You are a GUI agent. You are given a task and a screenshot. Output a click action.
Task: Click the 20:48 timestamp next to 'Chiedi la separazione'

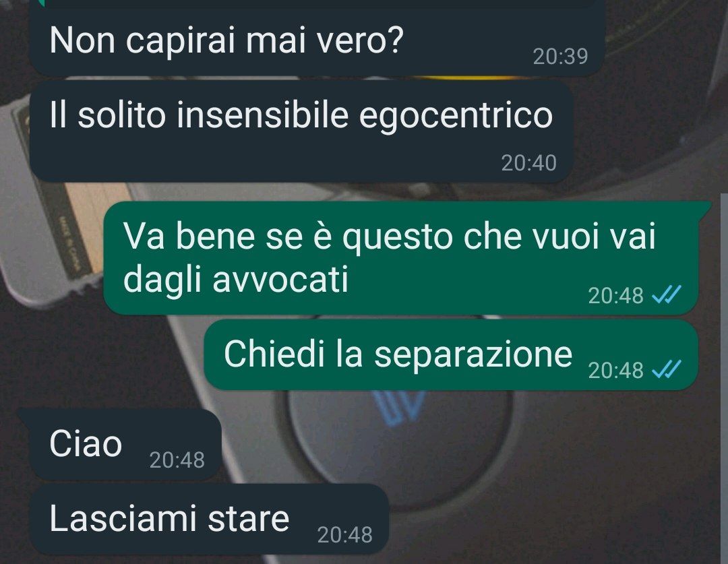point(615,370)
